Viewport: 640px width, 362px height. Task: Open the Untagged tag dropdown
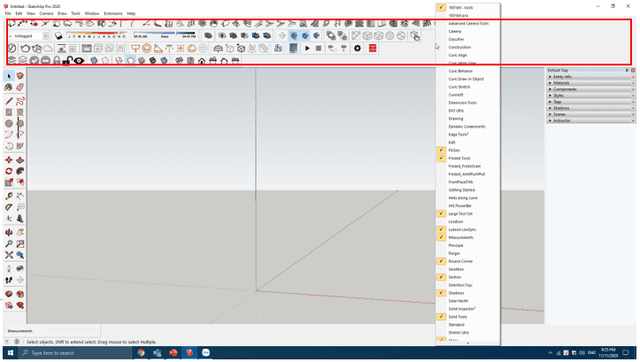click(x=45, y=36)
